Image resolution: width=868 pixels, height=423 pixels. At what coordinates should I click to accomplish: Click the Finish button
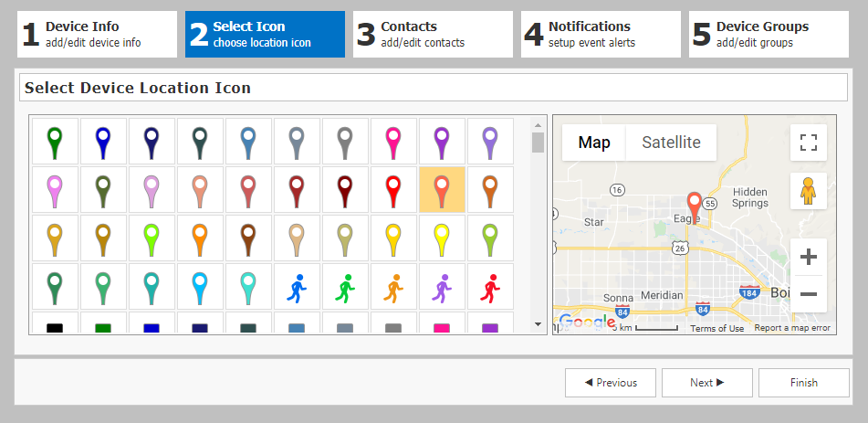(x=804, y=383)
